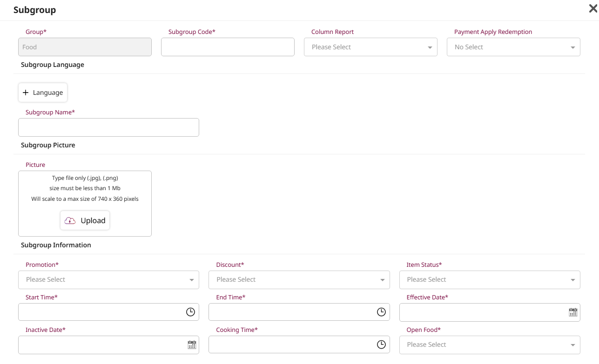The height and width of the screenshot is (364, 599).
Task: Open the Open Food dropdown
Action: (x=489, y=344)
